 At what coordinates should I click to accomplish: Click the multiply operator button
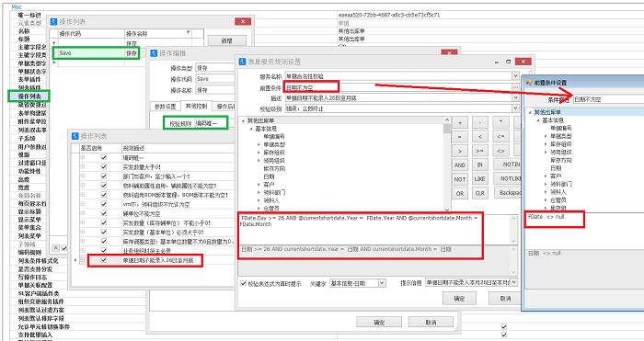[500, 122]
